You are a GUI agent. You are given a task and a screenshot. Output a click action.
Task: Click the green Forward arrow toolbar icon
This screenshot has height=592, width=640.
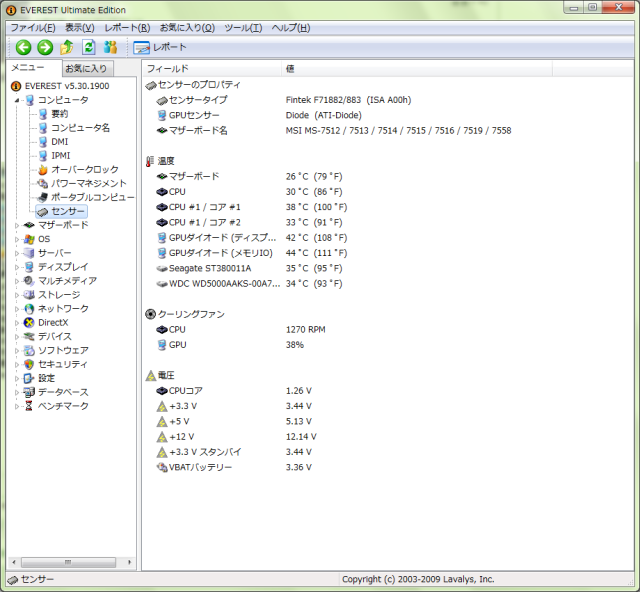click(x=45, y=47)
